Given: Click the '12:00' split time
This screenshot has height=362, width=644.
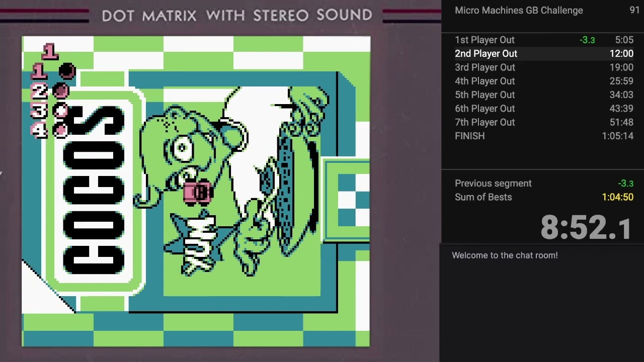Looking at the screenshot, I should point(621,53).
